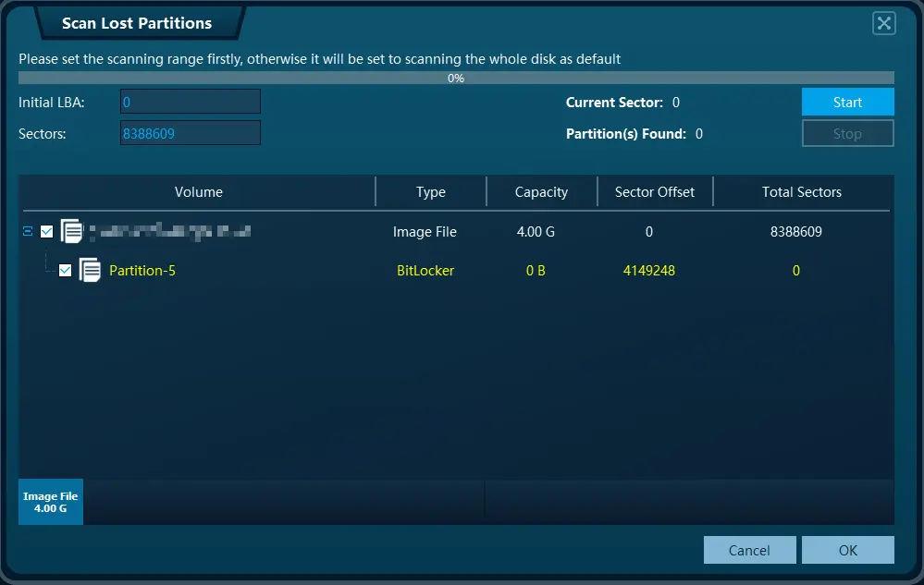The width and height of the screenshot is (924, 585).
Task: Cancel the scan dialog
Action: pos(749,549)
